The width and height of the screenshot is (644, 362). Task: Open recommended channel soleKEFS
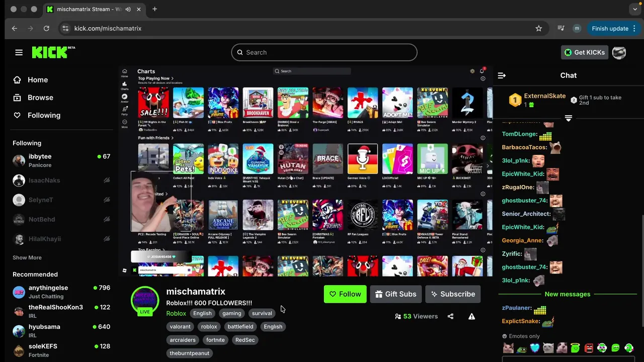tap(61, 350)
